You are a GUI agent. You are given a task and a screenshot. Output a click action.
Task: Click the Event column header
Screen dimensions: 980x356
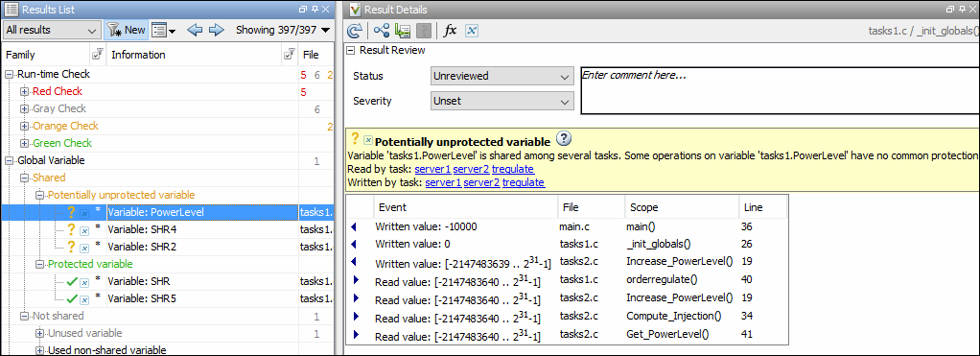[466, 207]
